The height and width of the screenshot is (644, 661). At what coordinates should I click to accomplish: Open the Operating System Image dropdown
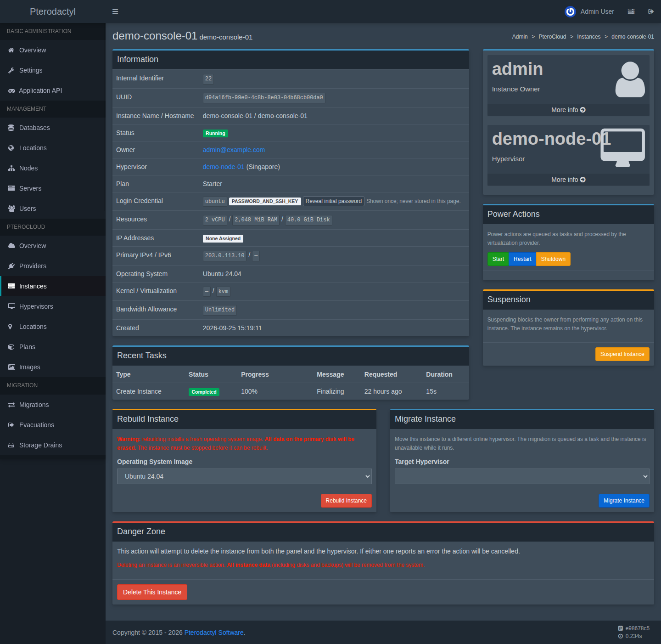(244, 476)
